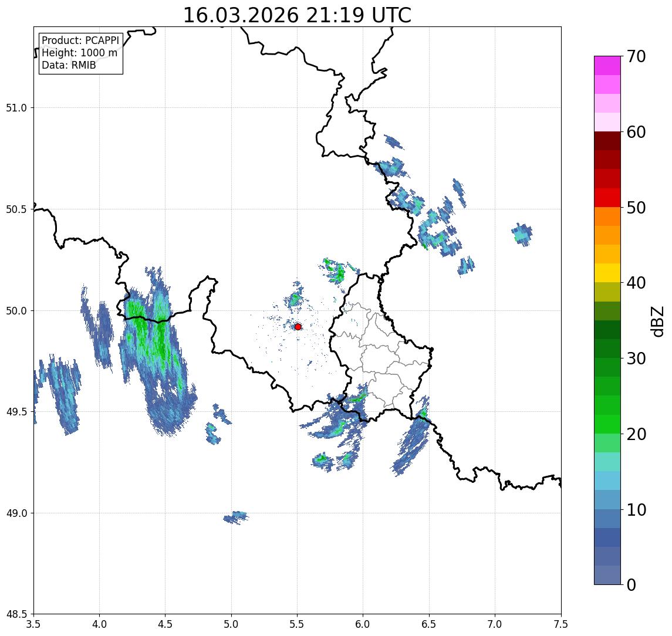Click the 'Product: PCAPPI' legend line
The height and width of the screenshot is (636, 672).
coord(80,40)
